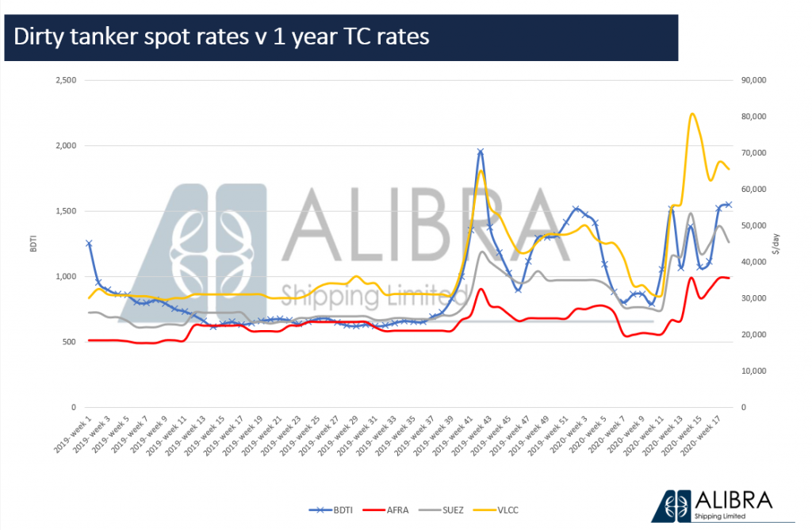Click the chart title 'Dirty tanker spot rates'
This screenshot has width=812, height=530.
(222, 36)
